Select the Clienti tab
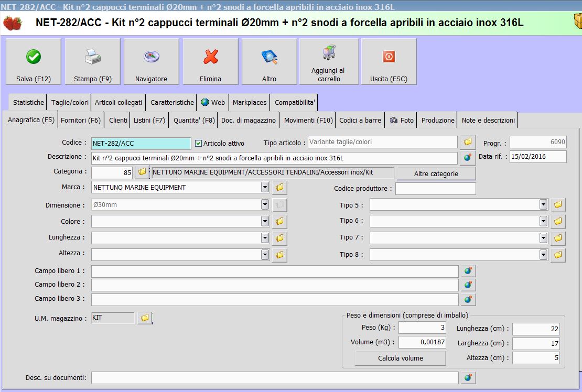 coord(118,120)
